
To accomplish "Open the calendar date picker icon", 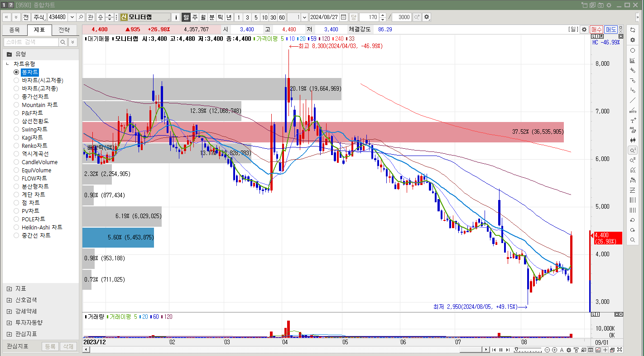I will (x=344, y=17).
